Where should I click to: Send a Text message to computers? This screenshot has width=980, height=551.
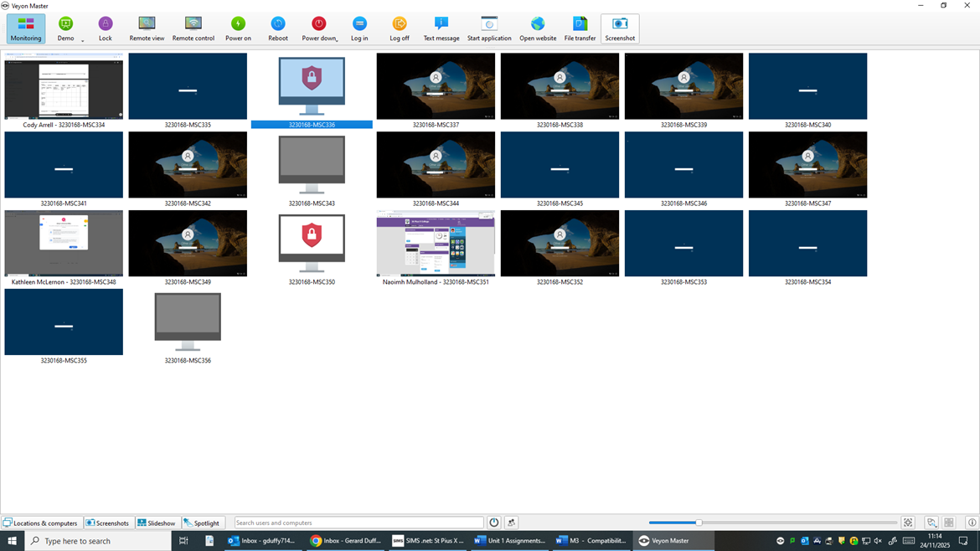click(x=441, y=28)
